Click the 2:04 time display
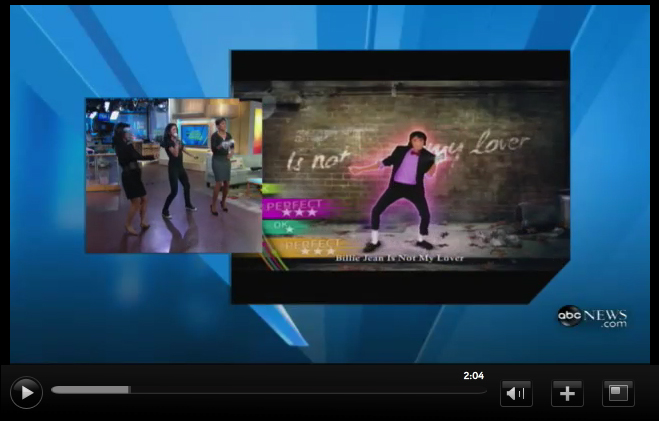This screenshot has width=659, height=421. (473, 376)
